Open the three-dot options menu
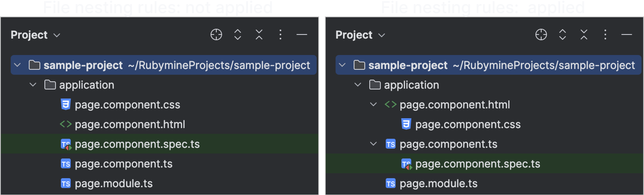Image resolution: width=644 pixels, height=195 pixels. pos(280,35)
